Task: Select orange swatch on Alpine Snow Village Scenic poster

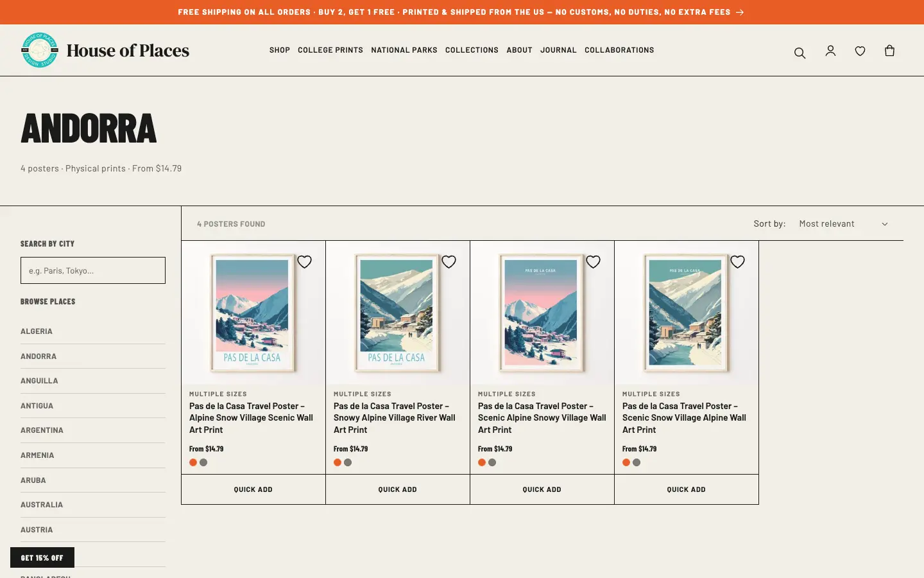Action: [193, 462]
